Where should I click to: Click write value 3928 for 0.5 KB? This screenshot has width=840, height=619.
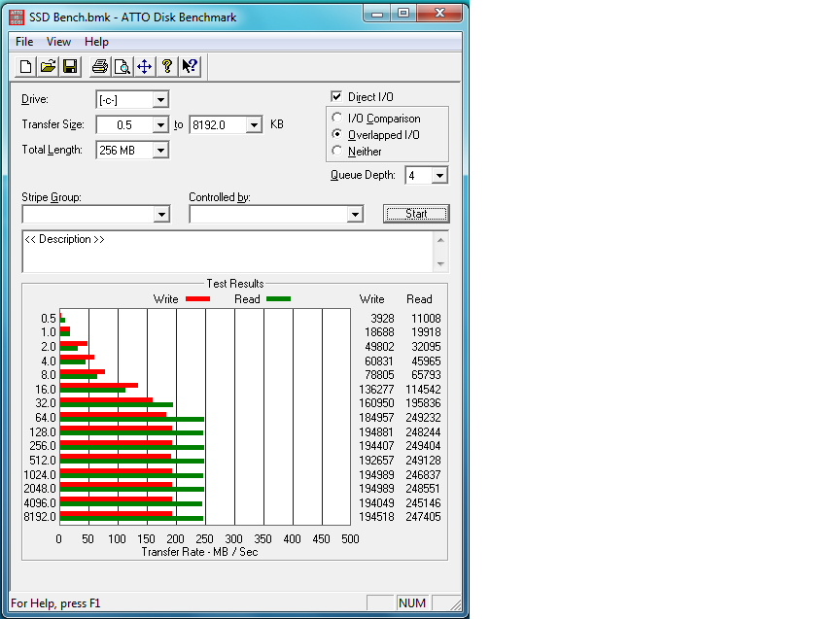[x=382, y=319]
